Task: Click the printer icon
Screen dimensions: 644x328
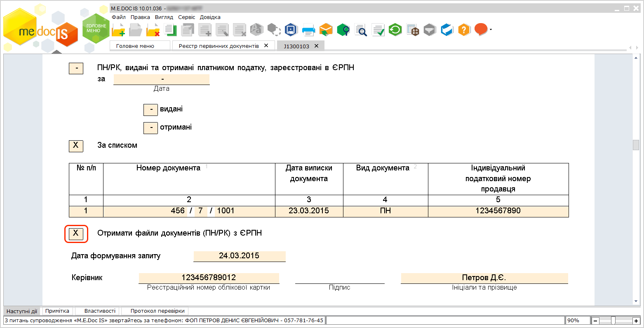Action: (x=308, y=30)
